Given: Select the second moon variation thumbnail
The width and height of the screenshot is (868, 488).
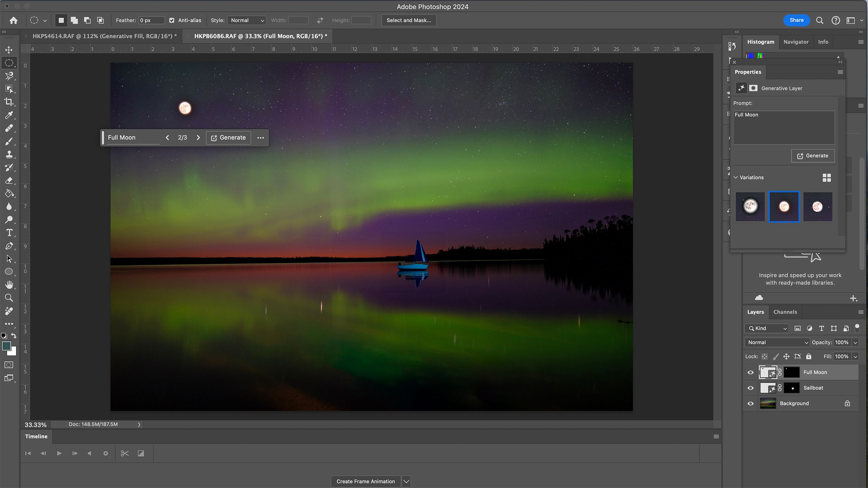Looking at the screenshot, I should tap(784, 206).
